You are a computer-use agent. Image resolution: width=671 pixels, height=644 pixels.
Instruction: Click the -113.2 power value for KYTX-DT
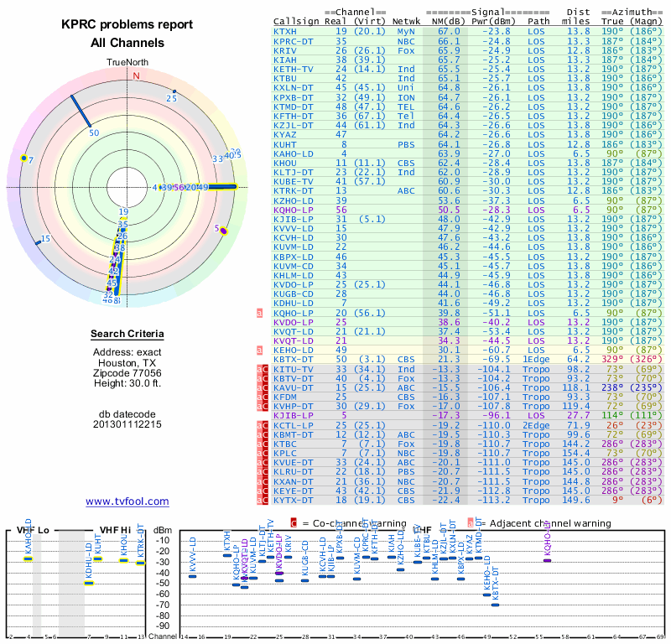click(494, 500)
